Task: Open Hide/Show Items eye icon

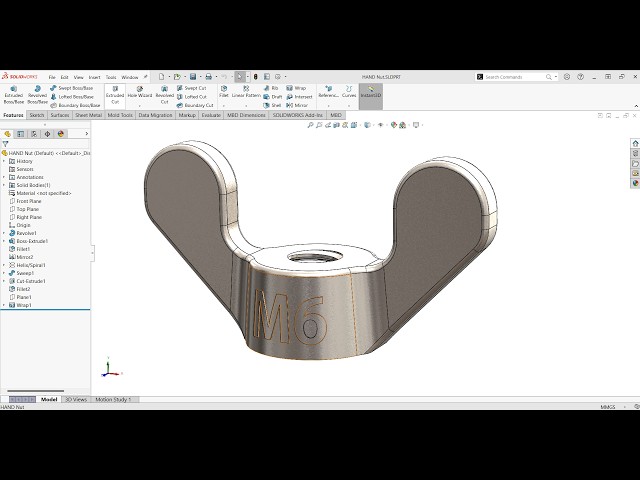Action: click(380, 125)
